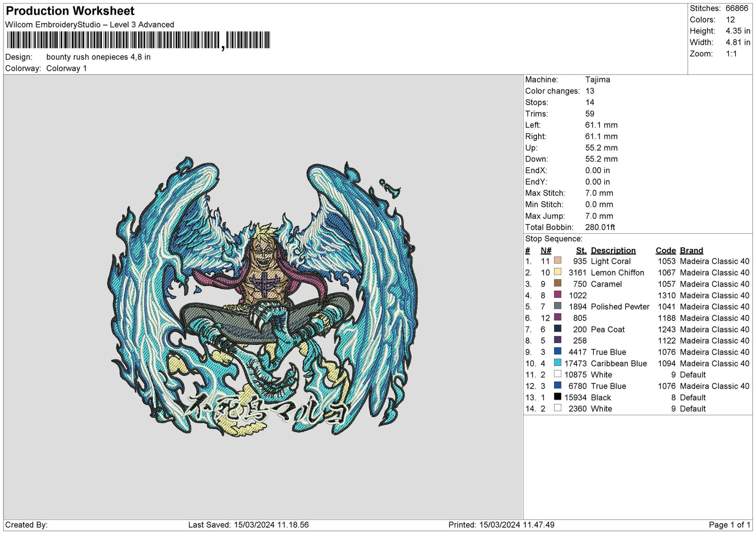Viewport: 756px width, 534px height.
Task: Click the Trims value '59'
Action: point(590,113)
